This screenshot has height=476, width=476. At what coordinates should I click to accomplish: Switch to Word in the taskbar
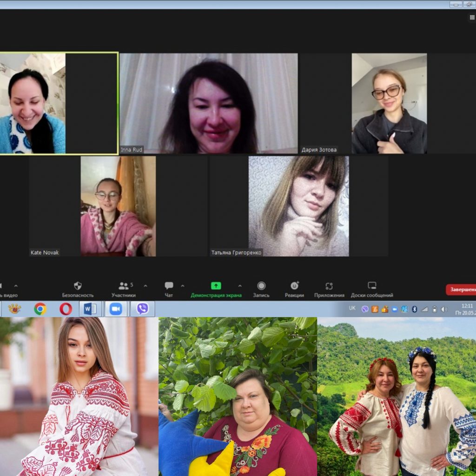91,309
